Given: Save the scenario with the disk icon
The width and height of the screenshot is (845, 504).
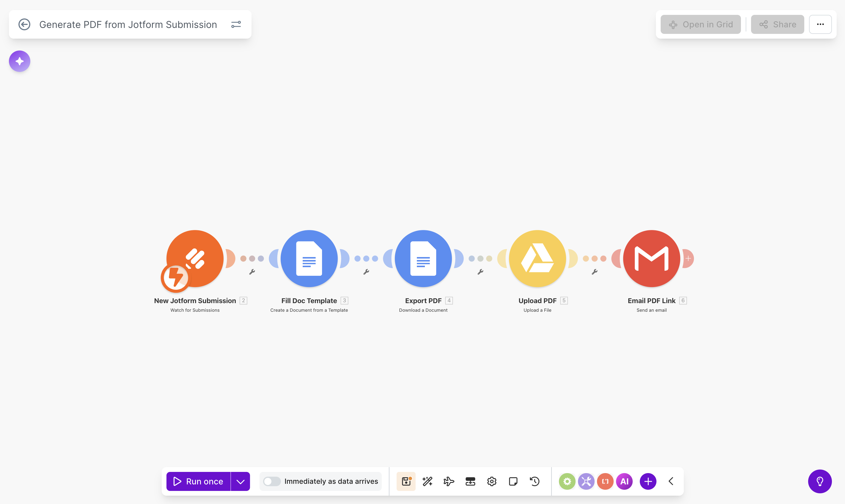Looking at the screenshot, I should click(x=406, y=481).
